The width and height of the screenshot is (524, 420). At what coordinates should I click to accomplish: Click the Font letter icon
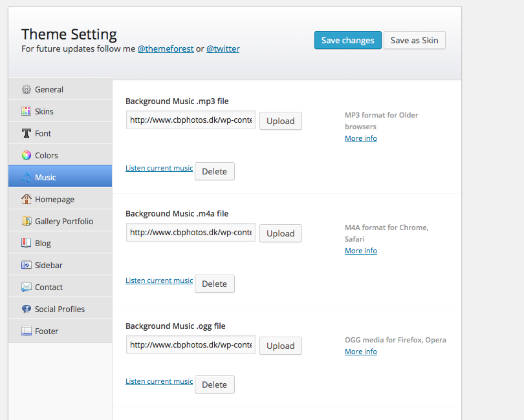pyautogui.click(x=27, y=134)
